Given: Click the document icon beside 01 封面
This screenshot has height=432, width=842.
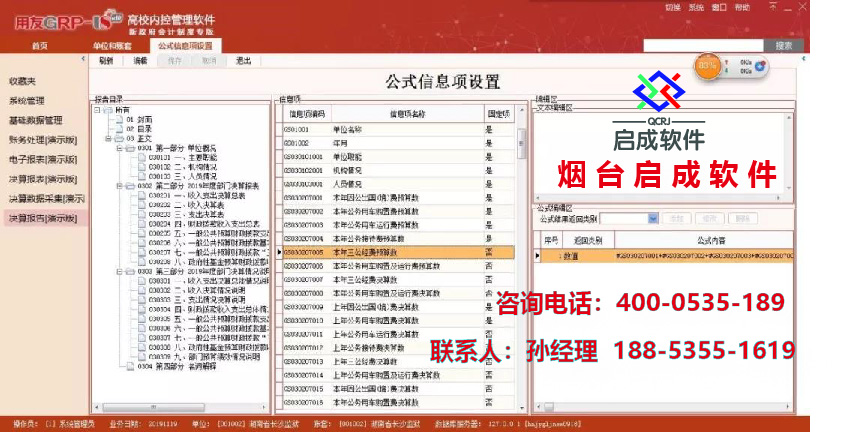Looking at the screenshot, I should click(119, 119).
